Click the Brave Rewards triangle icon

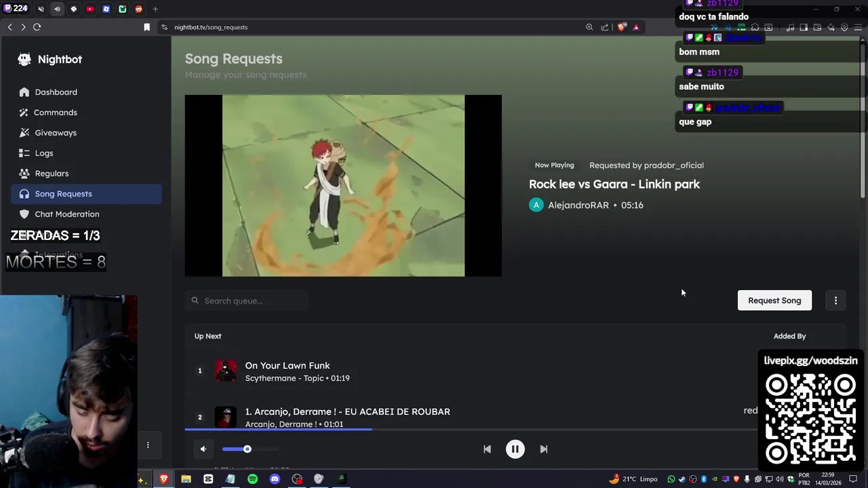[x=636, y=27]
